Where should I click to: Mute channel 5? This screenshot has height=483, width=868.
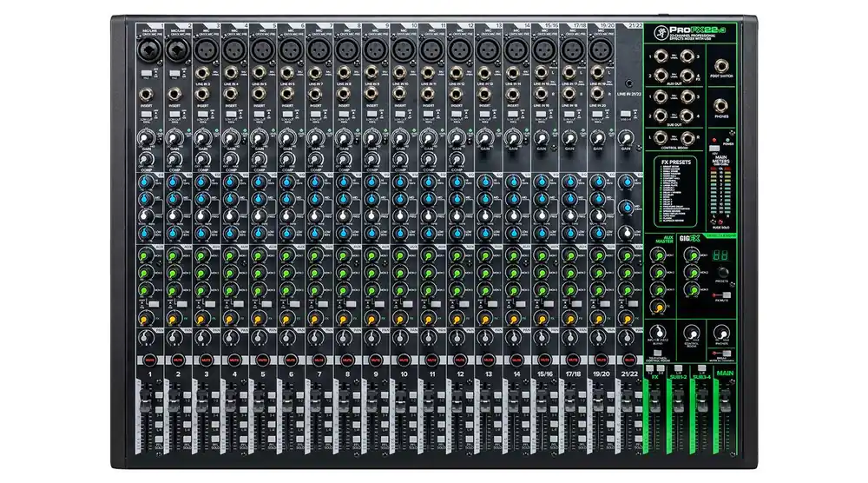click(262, 360)
